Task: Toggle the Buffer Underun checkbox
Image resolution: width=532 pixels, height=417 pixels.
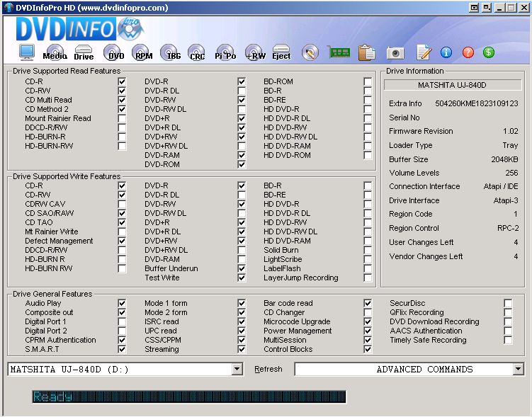Action: 242,268
